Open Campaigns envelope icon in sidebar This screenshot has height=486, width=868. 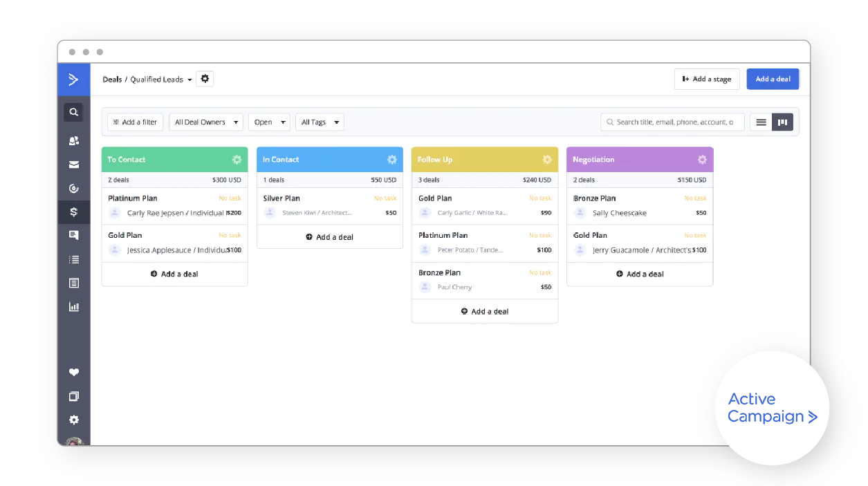[74, 165]
